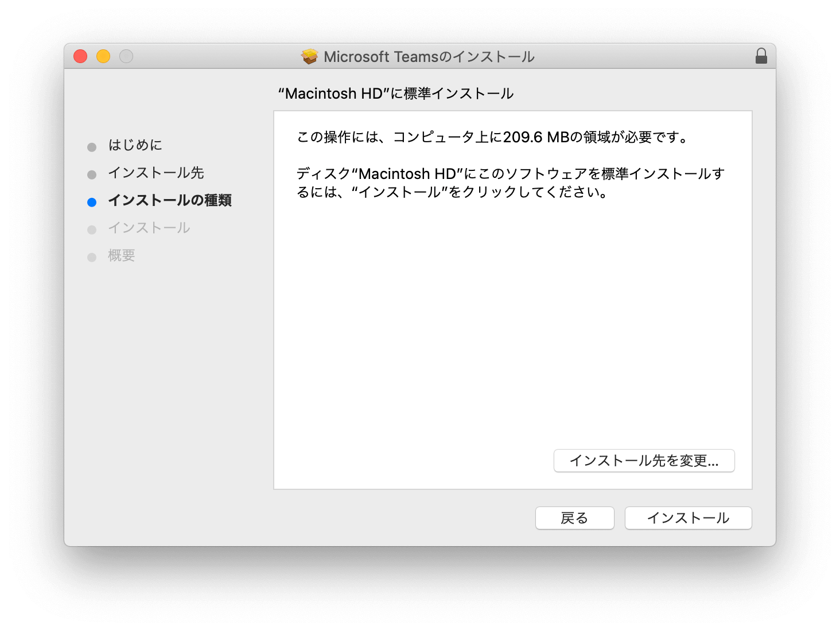Select the インストールの種類 step
The image size is (840, 631).
170,200
